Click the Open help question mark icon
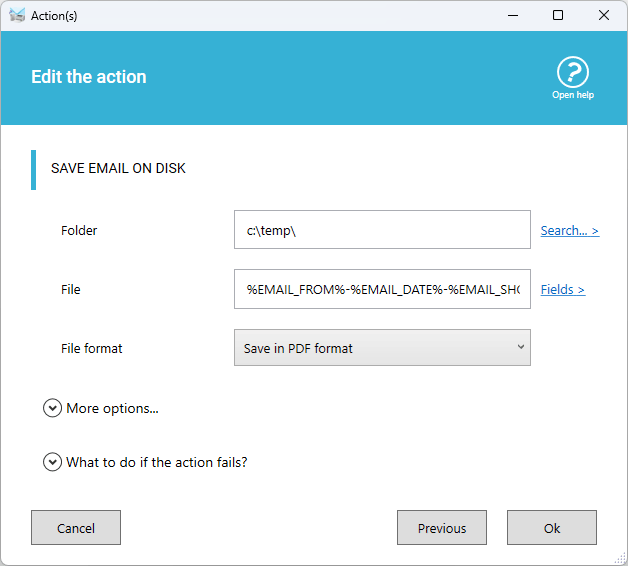The width and height of the screenshot is (628, 566). click(x=572, y=72)
